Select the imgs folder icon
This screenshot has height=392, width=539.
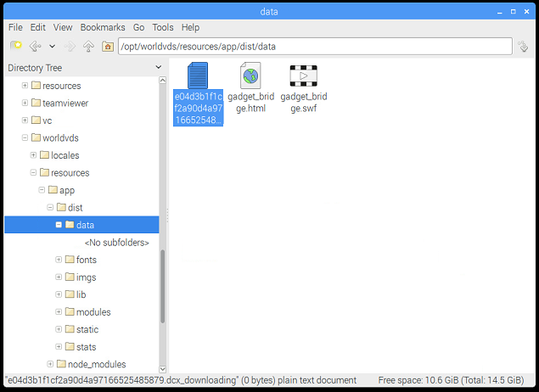(70, 277)
